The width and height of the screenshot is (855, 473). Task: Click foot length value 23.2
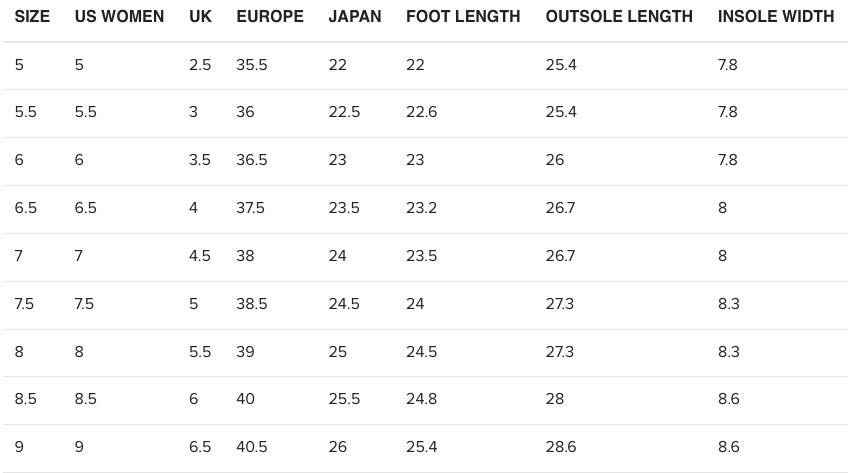coord(421,208)
